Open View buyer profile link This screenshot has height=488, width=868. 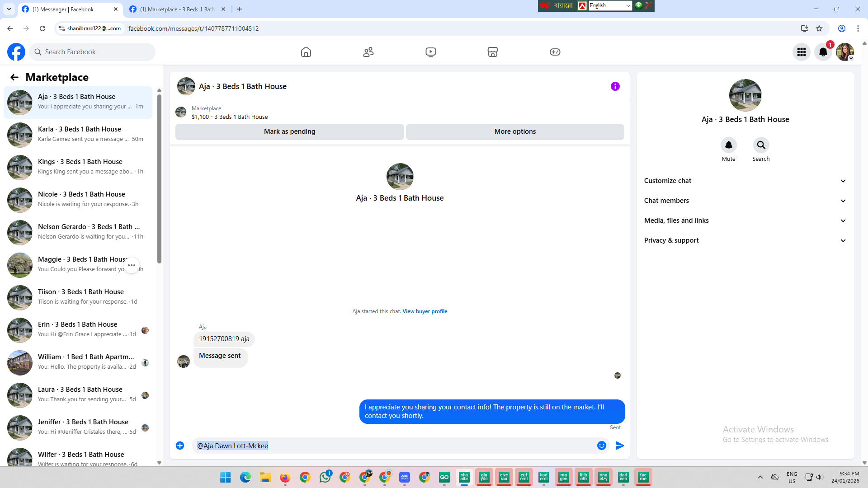(425, 311)
